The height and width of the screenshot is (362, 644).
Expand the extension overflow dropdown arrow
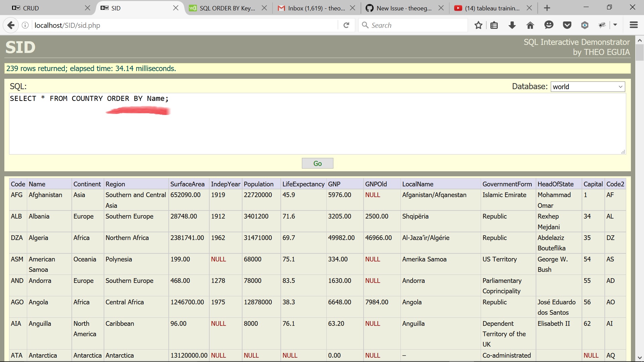(x=615, y=25)
